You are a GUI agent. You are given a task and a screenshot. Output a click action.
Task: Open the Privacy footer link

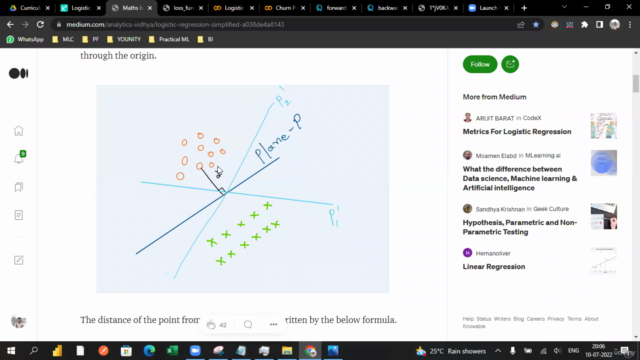tap(556, 319)
